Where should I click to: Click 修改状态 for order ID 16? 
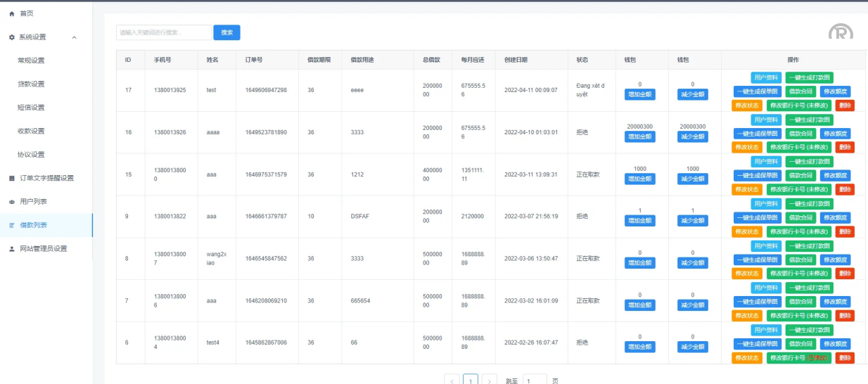pos(746,147)
